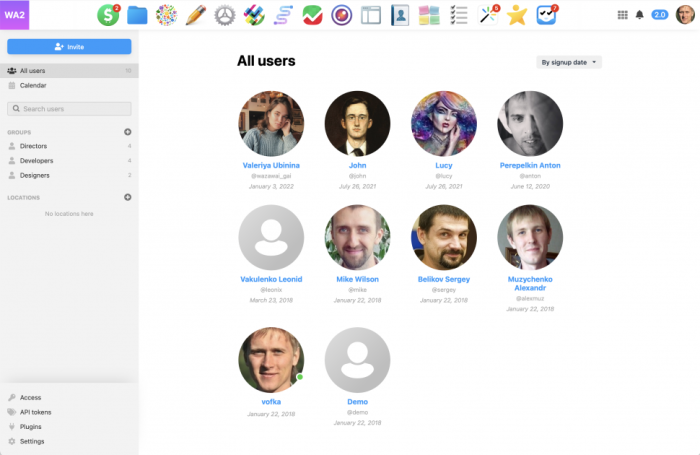Open Settings in the sidebar
The width and height of the screenshot is (700, 455).
tap(32, 441)
